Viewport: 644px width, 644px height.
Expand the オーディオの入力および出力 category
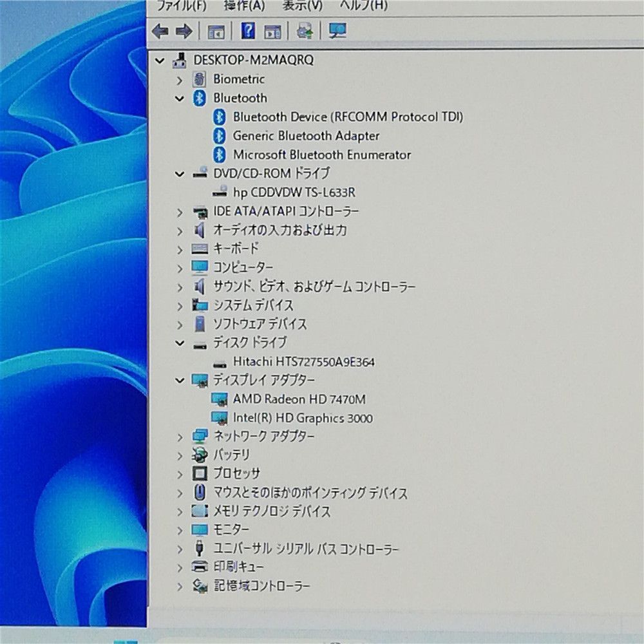pyautogui.click(x=179, y=231)
